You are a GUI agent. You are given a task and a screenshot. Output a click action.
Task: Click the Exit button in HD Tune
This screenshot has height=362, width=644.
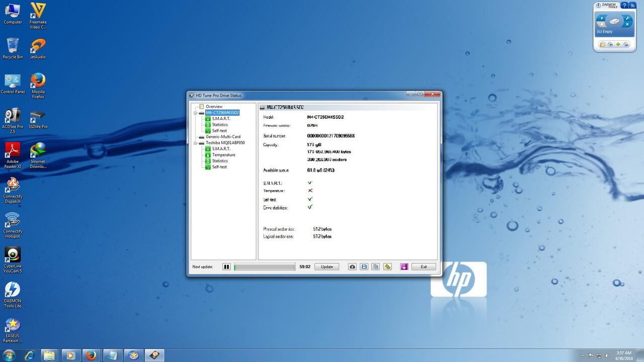click(x=424, y=267)
